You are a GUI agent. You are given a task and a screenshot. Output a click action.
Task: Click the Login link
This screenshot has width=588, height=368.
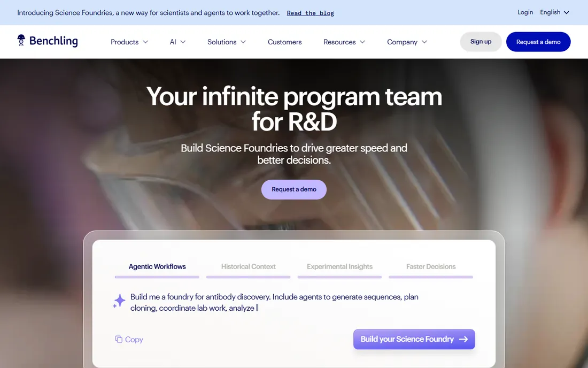tap(525, 12)
